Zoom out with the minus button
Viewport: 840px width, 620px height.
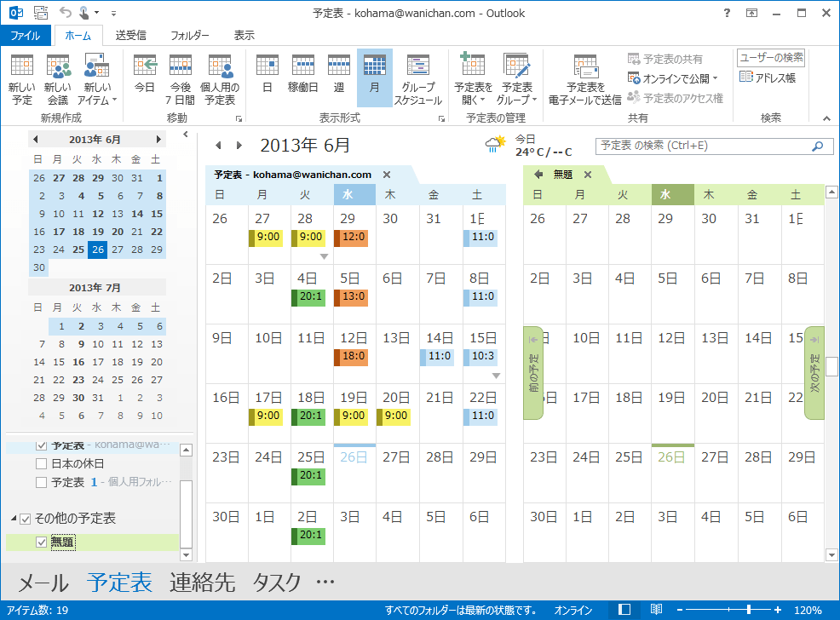tap(679, 610)
